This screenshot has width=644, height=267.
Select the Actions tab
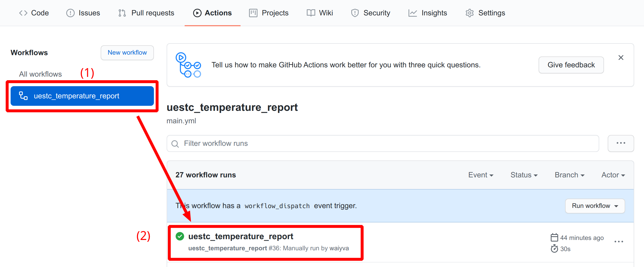coord(212,13)
